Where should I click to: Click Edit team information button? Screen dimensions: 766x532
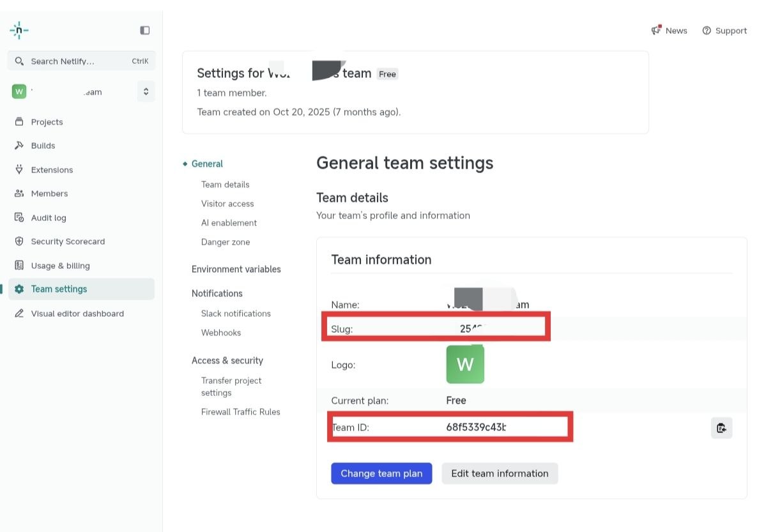click(500, 473)
